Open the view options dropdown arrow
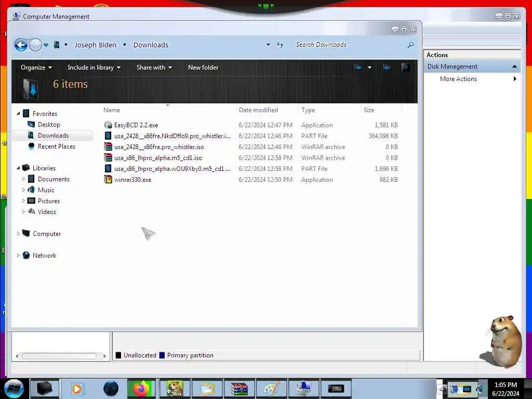 pyautogui.click(x=369, y=68)
